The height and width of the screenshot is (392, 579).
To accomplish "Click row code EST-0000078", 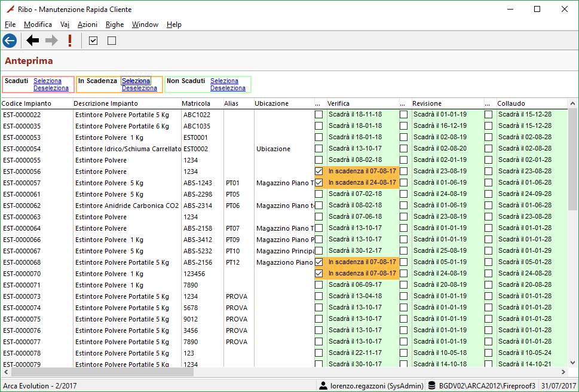I will [x=22, y=353].
